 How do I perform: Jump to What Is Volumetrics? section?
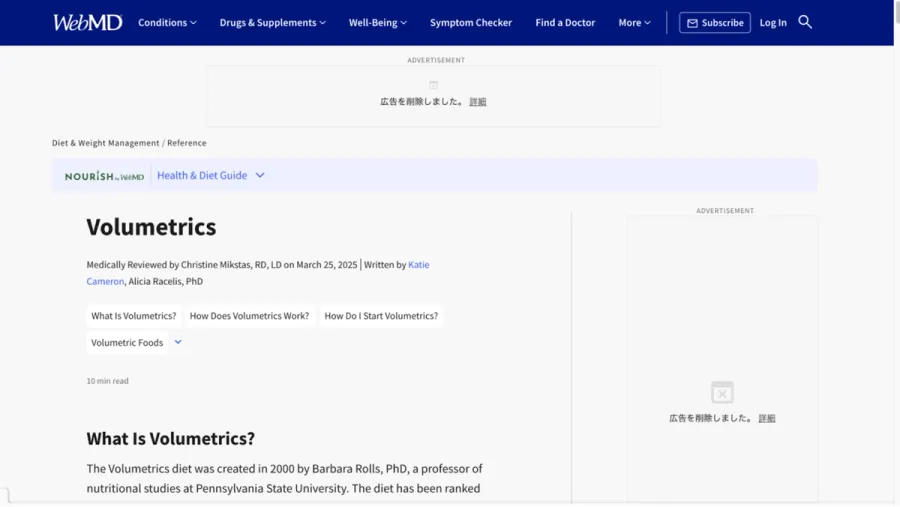point(134,316)
